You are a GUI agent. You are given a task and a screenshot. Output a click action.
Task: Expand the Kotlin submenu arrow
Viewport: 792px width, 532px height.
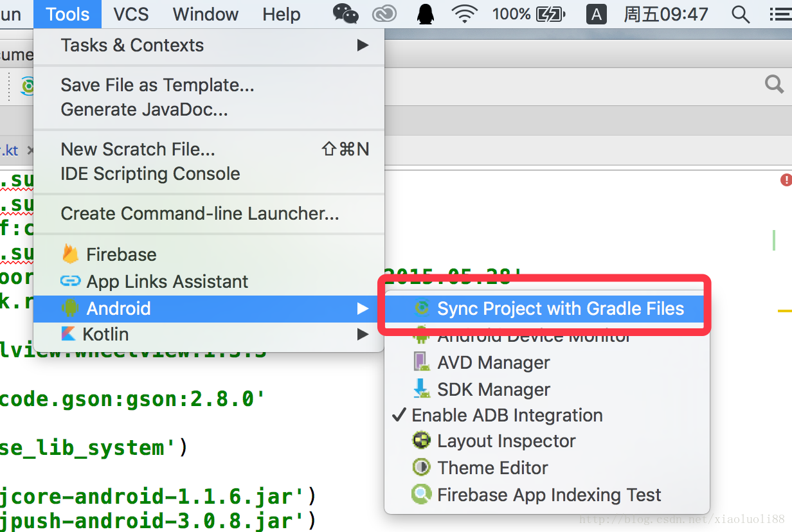363,334
